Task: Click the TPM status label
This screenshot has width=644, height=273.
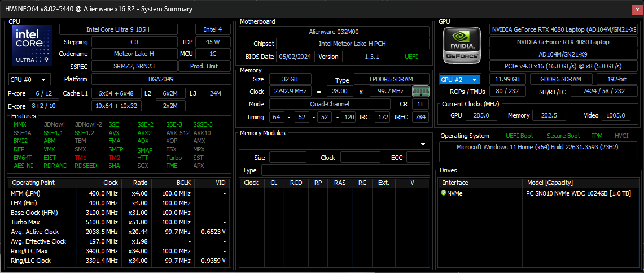Action: 597,136
